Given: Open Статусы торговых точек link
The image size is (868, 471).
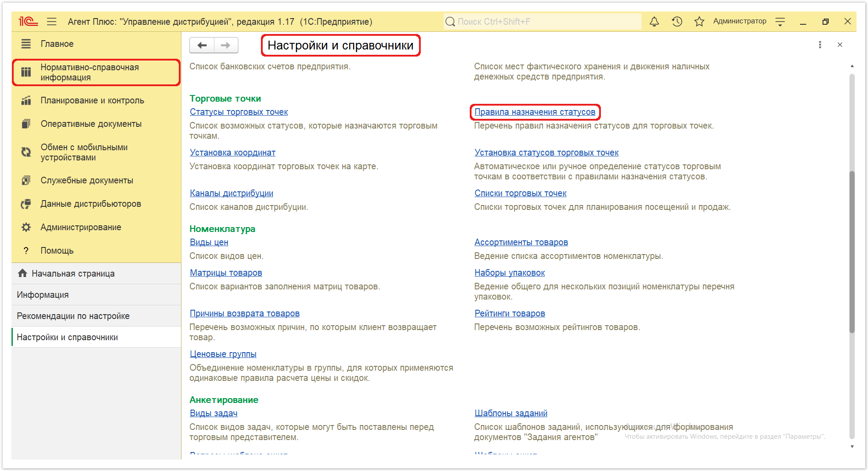Looking at the screenshot, I should tap(239, 112).
